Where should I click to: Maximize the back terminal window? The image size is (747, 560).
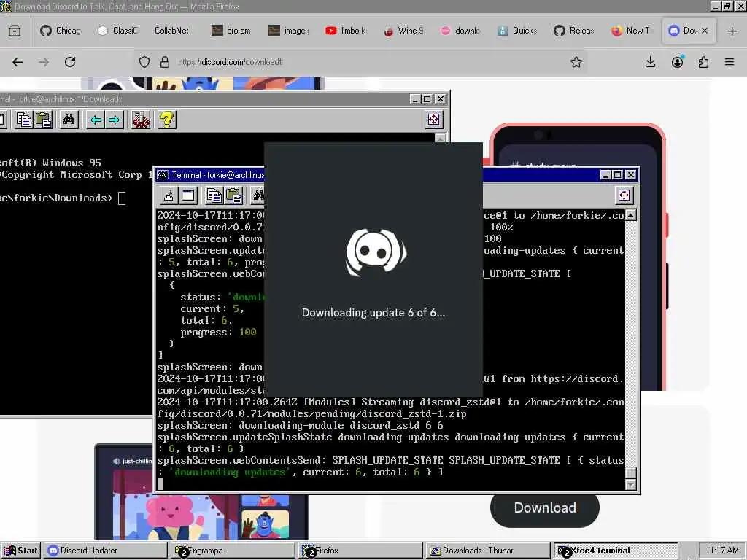[427, 99]
